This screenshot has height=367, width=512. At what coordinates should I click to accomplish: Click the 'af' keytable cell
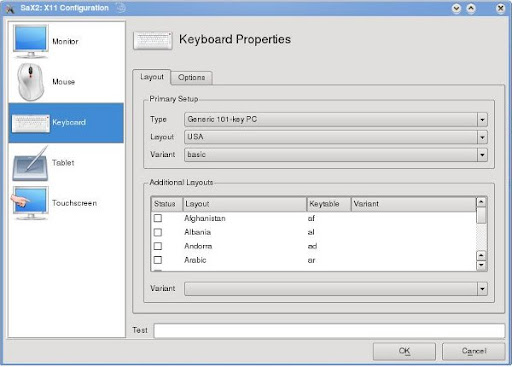pyautogui.click(x=311, y=218)
